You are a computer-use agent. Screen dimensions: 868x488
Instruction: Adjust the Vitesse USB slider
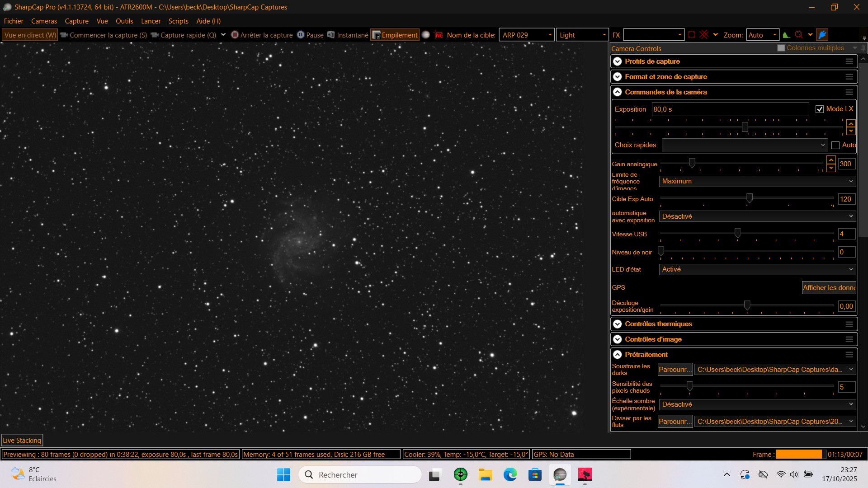[737, 233]
